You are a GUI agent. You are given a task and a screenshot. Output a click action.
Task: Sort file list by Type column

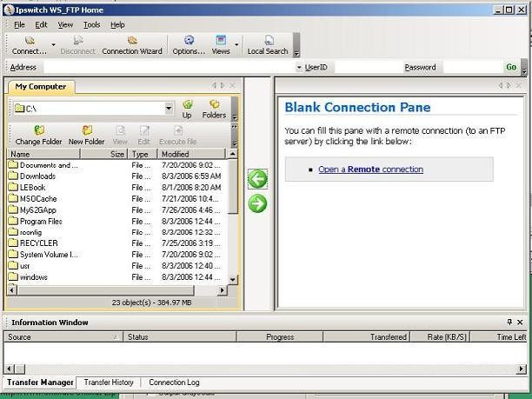pyautogui.click(x=143, y=154)
